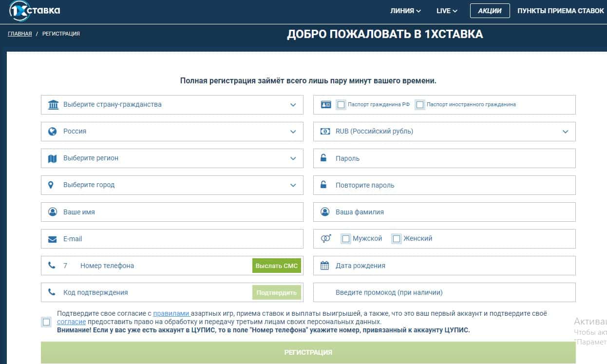Open the Выберите страну-гражданства dropdown
607x364 pixels.
click(x=172, y=105)
